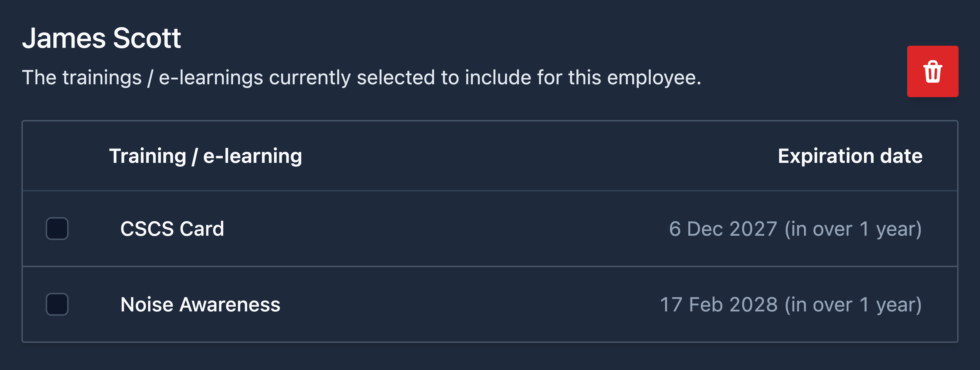Image resolution: width=980 pixels, height=370 pixels.
Task: Click the description text about selected trainings
Action: (x=361, y=78)
